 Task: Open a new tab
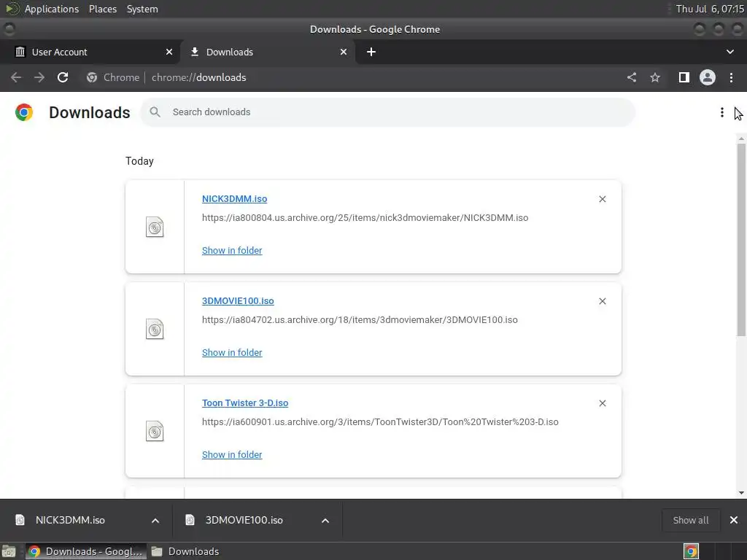tap(371, 52)
